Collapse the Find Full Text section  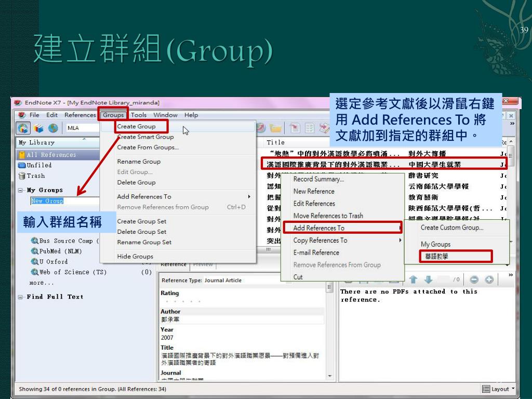[x=21, y=297]
